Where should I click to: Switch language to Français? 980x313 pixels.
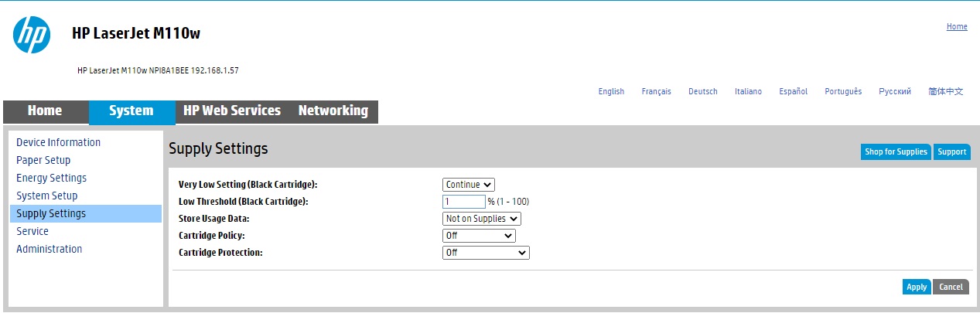click(x=657, y=91)
